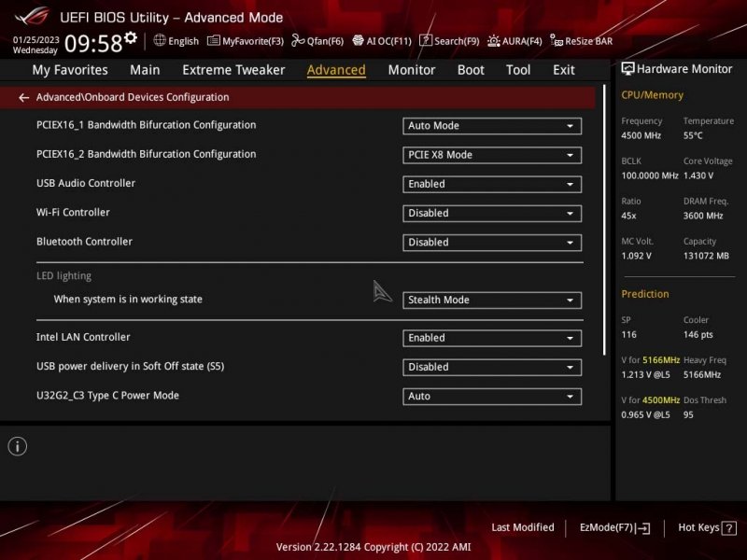Screen dimensions: 747x560
Task: Click the Version 2.22.1284 copyright text
Action: [373, 547]
